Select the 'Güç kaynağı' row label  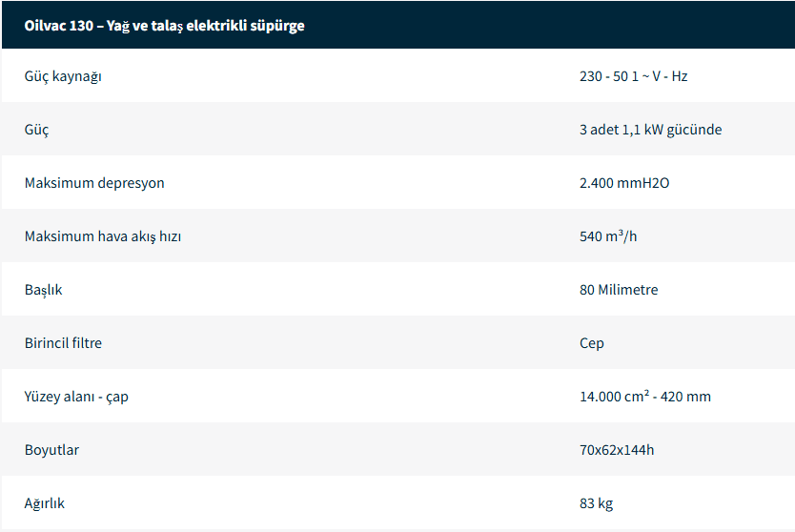pos(63,76)
